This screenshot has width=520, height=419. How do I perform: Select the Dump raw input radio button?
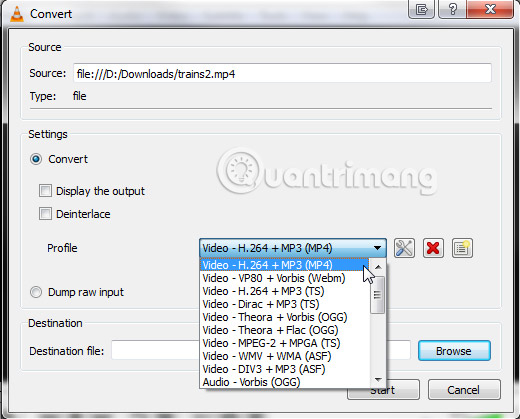[x=36, y=292]
